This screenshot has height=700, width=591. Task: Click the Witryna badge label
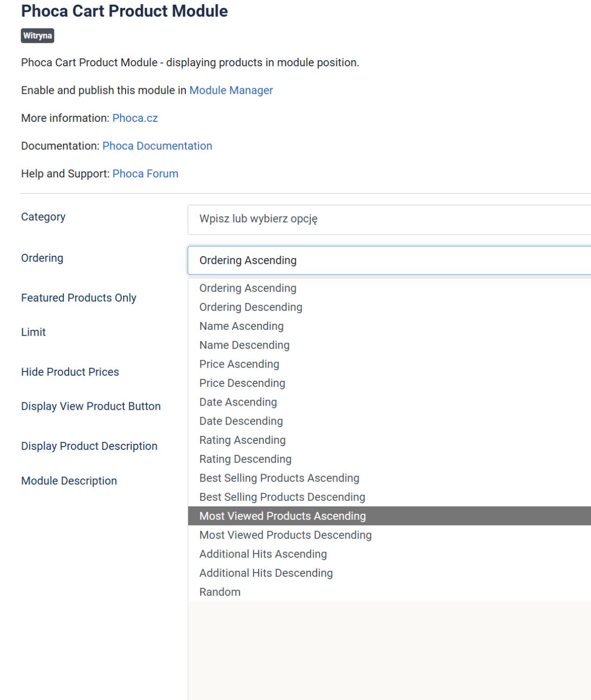point(37,36)
